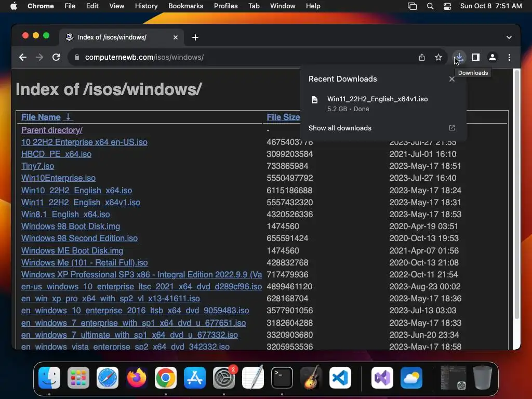Expand the tab search chevron
This screenshot has height=399, width=532.
(x=509, y=37)
